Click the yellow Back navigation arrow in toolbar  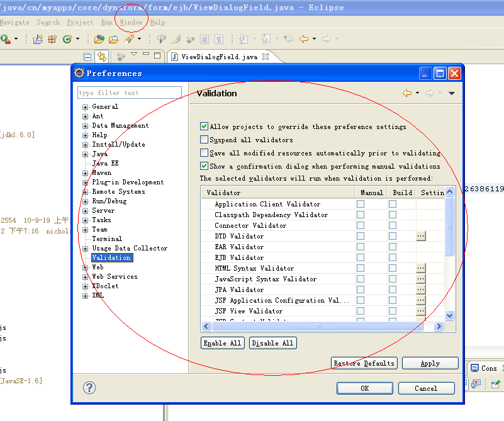pyautogui.click(x=304, y=39)
